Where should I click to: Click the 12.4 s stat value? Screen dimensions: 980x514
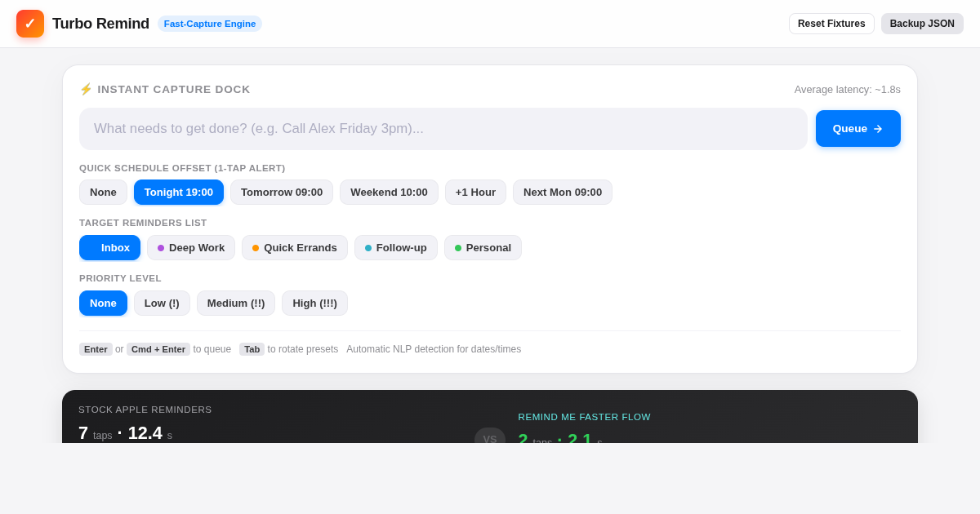[150, 433]
